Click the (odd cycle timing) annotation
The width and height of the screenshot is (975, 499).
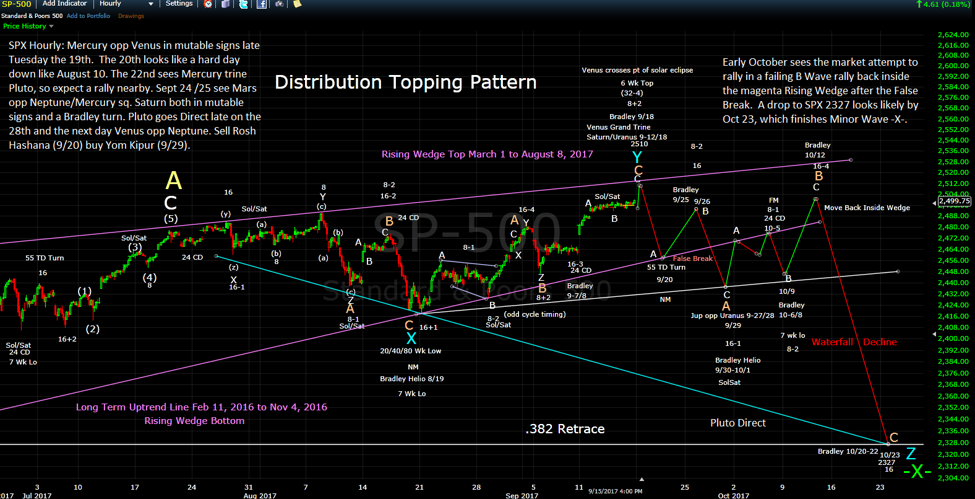point(535,314)
